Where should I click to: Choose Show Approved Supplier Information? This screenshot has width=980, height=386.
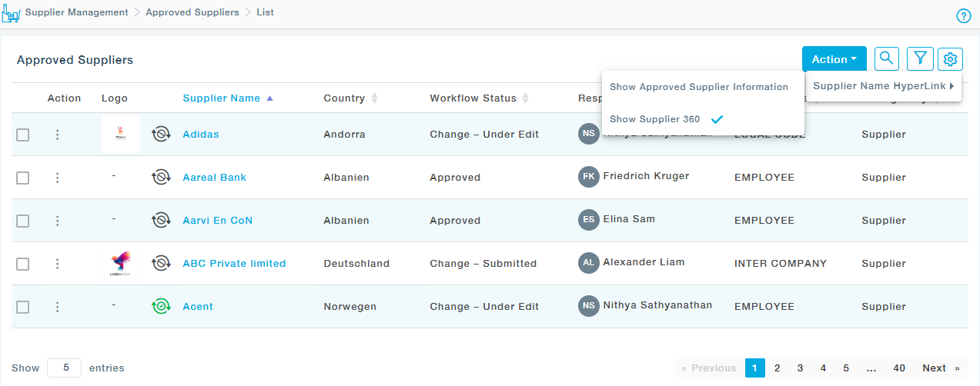tap(698, 87)
